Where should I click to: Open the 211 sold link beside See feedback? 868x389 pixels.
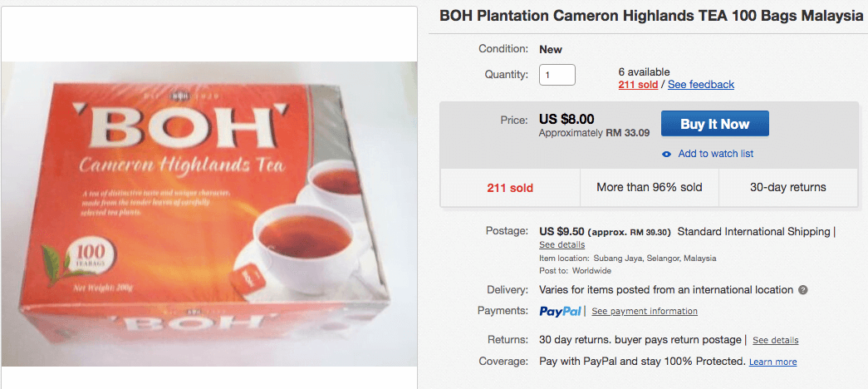(x=638, y=85)
